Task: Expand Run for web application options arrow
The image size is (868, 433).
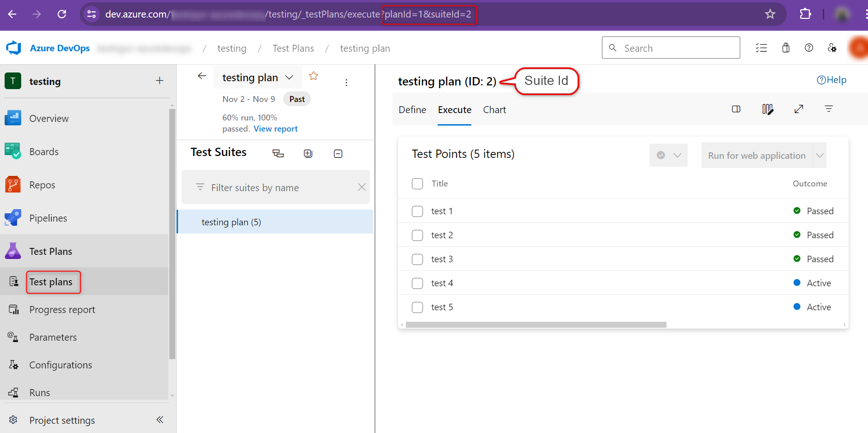Action: (820, 156)
